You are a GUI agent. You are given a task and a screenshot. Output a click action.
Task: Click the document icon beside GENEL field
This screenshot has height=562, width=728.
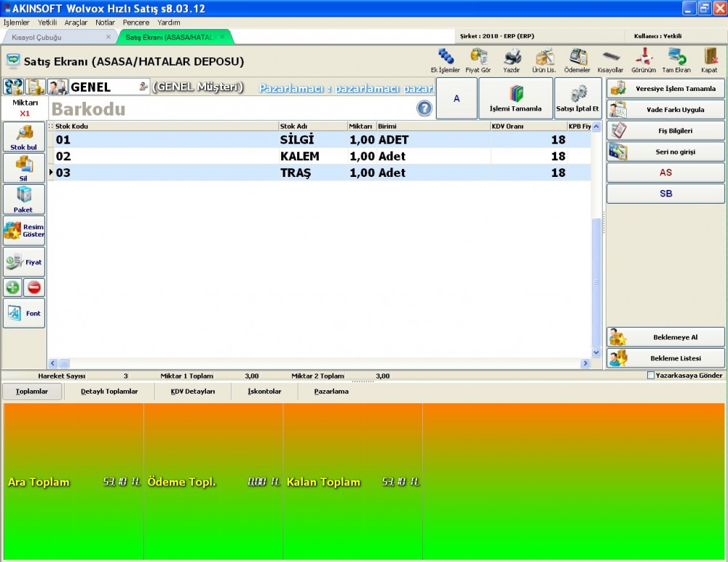[35, 87]
